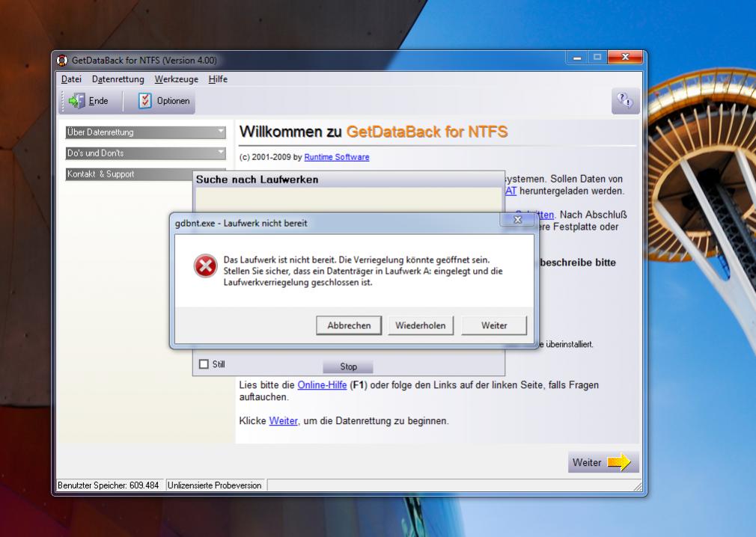756x537 pixels.
Task: Click the yellow arrow on Weiter button
Action: [x=618, y=462]
